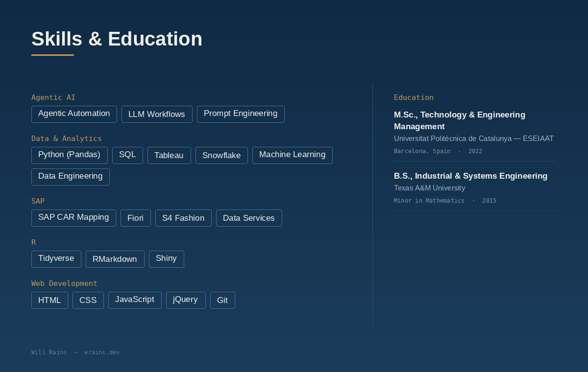
Task: Click the SAP category heading
Action: (x=38, y=201)
